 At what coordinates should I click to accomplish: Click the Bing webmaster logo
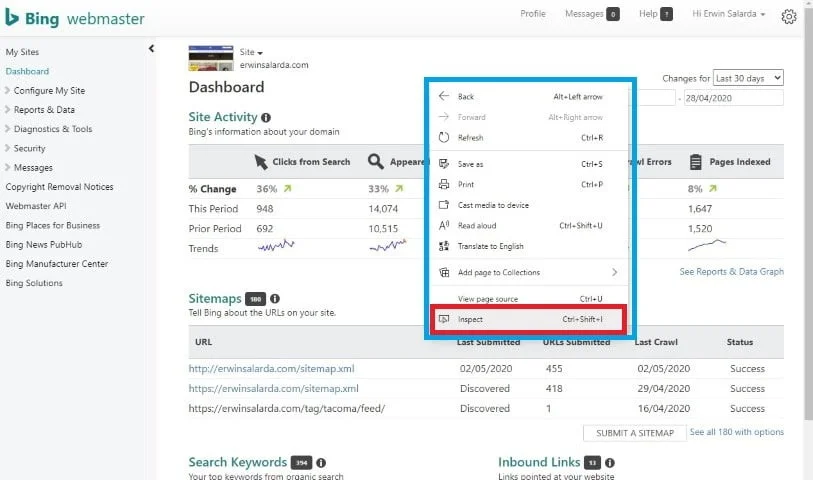point(75,18)
